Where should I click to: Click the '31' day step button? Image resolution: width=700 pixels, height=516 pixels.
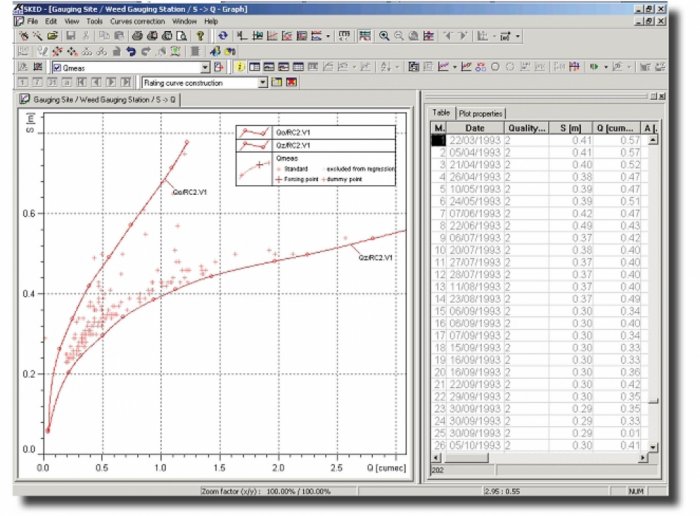52,82
